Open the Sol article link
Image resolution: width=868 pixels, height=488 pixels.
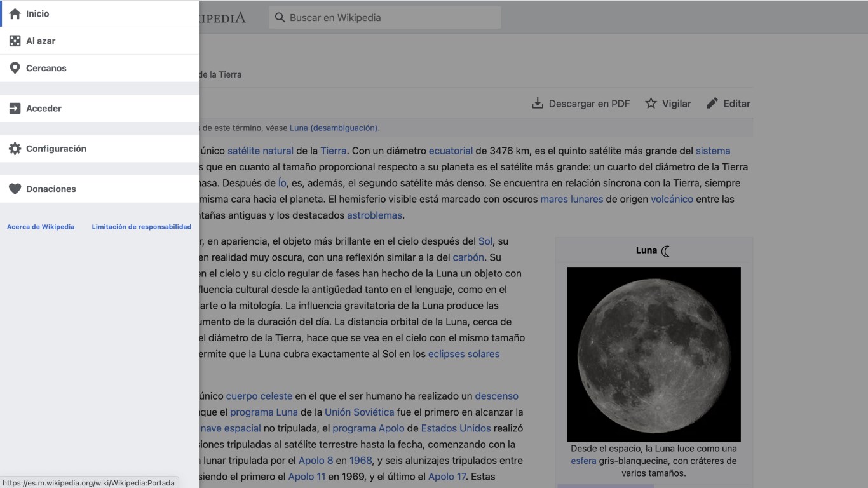point(485,241)
